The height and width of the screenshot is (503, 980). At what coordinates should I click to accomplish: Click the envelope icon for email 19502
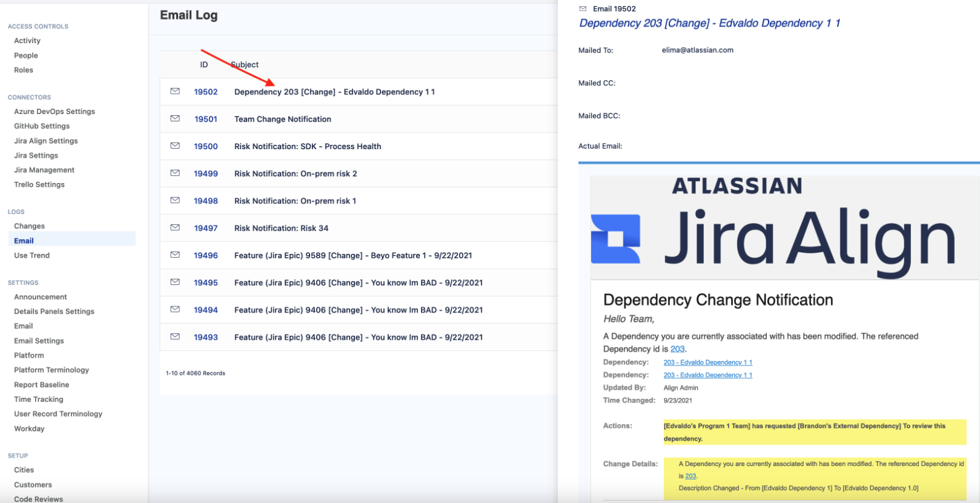[x=175, y=91]
